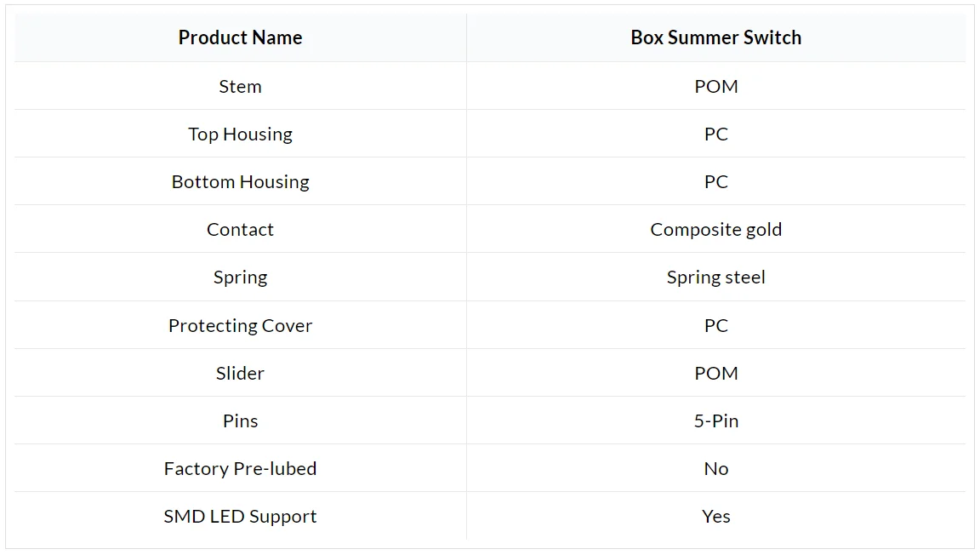Click the No value for Pre-lubed

click(x=715, y=469)
